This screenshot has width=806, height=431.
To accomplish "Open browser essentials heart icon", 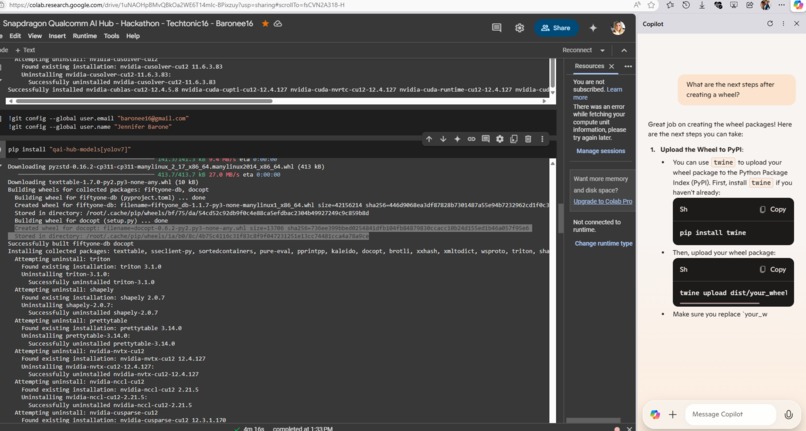I will pos(718,5).
